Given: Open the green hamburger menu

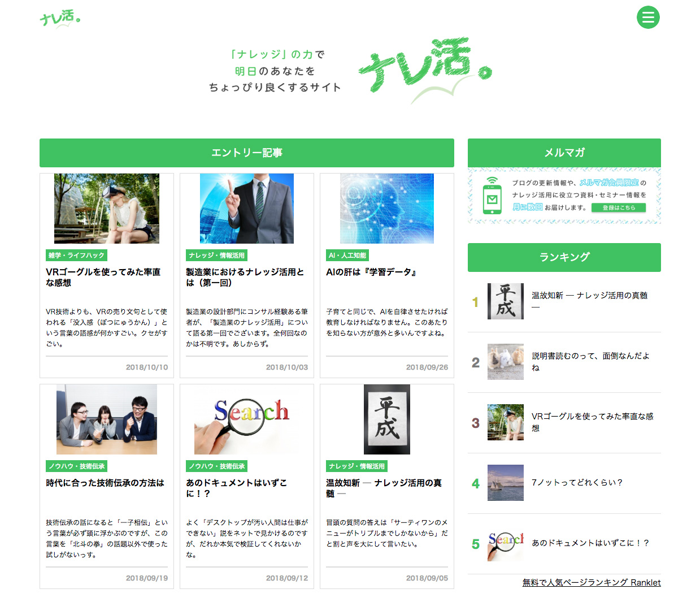Looking at the screenshot, I should click(648, 17).
